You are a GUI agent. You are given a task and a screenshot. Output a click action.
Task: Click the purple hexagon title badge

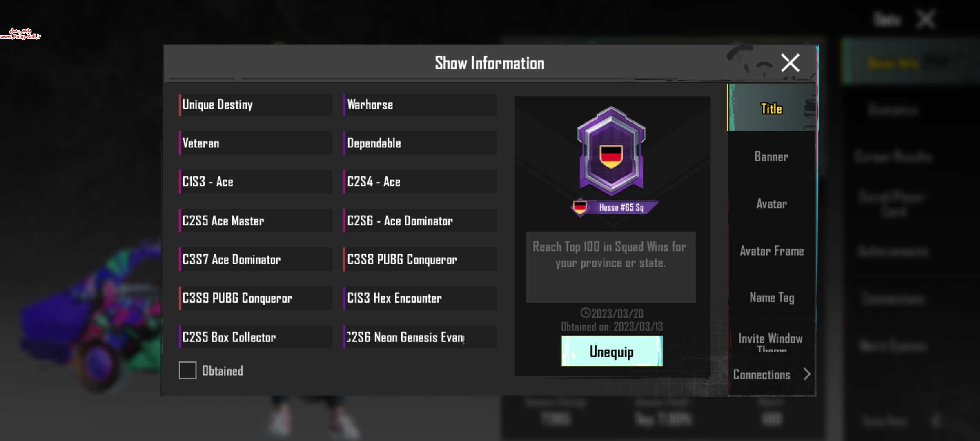[611, 151]
